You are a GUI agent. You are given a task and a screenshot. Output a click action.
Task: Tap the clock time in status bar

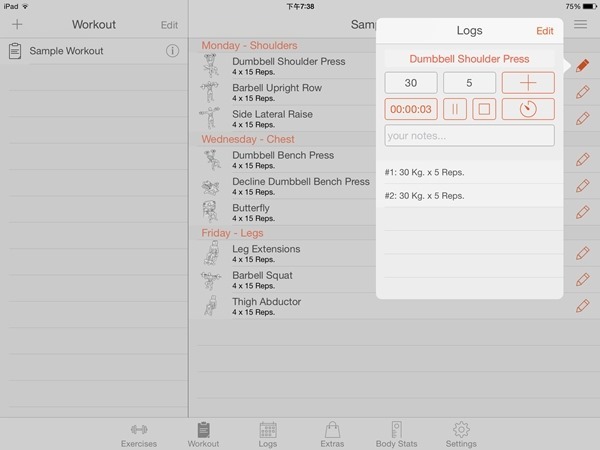coord(300,6)
